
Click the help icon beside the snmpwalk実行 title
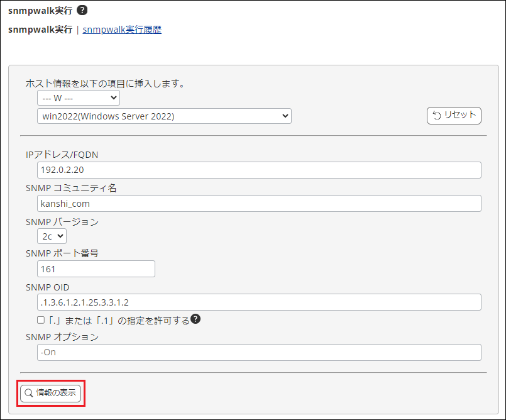point(82,11)
